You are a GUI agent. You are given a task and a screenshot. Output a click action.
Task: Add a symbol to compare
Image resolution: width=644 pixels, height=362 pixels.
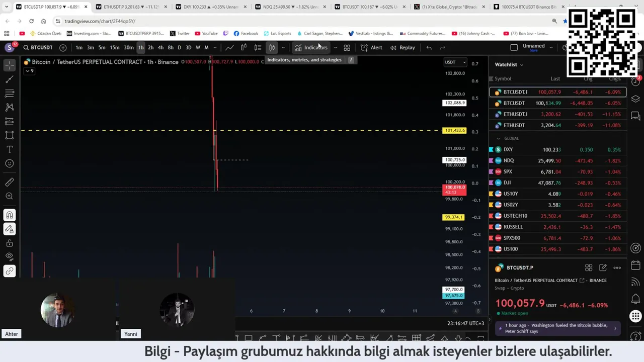click(x=63, y=47)
